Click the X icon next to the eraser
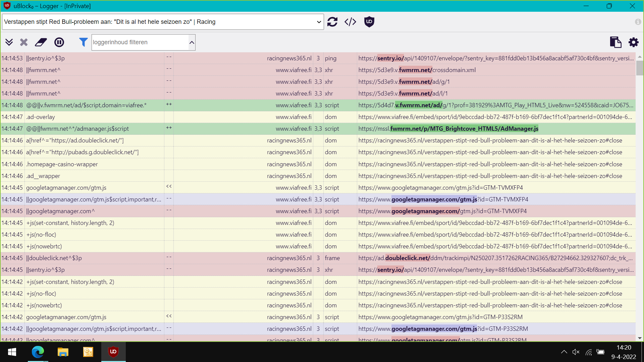 tap(23, 42)
